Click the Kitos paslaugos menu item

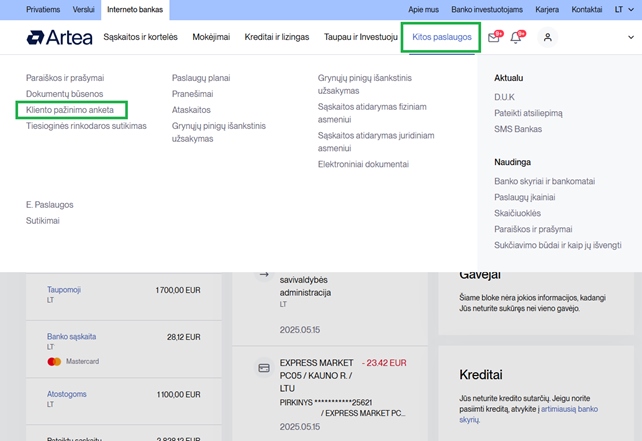click(x=442, y=37)
